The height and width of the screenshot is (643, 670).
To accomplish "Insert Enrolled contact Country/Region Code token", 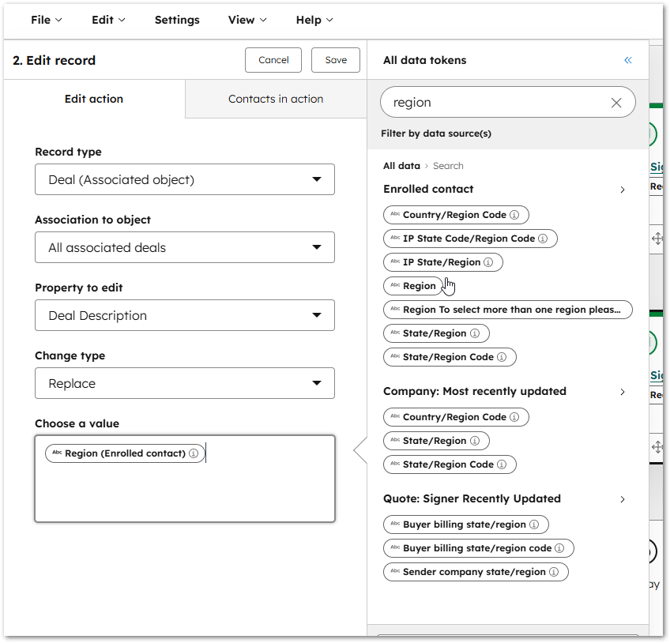I will [x=454, y=215].
